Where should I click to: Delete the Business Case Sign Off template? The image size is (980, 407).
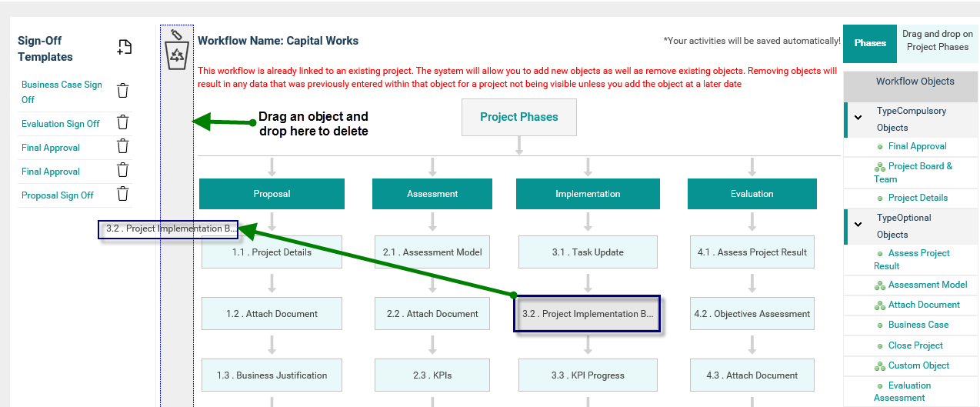[x=123, y=91]
